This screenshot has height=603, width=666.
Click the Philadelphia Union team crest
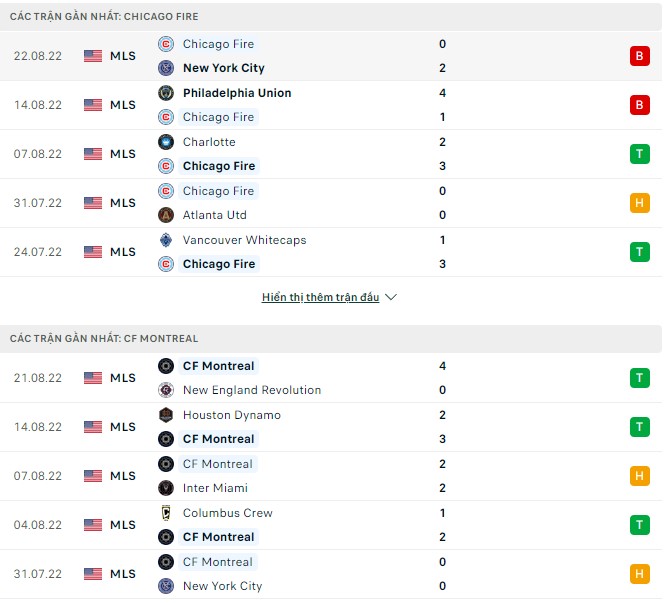point(166,93)
